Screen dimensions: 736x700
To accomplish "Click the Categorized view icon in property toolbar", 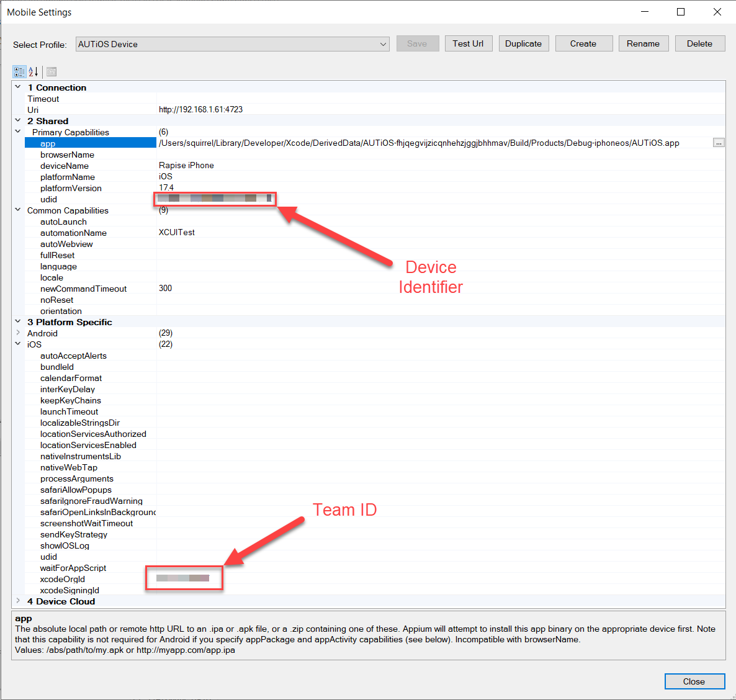I will tap(19, 71).
